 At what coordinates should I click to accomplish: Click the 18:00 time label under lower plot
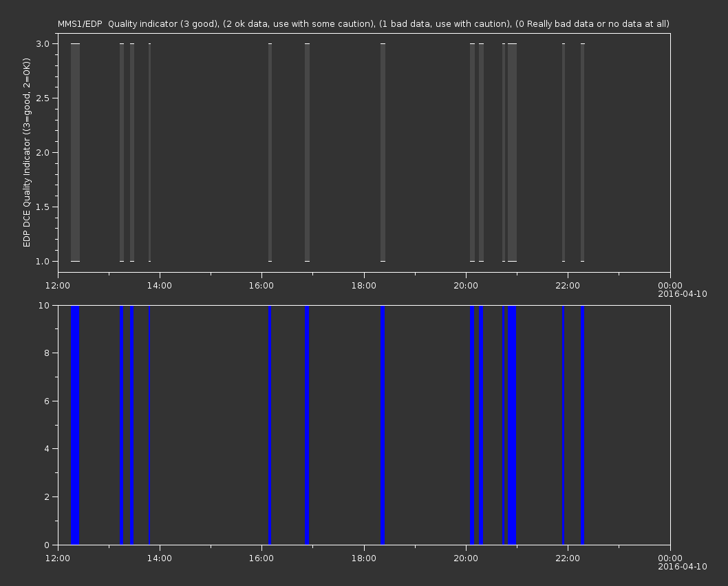pyautogui.click(x=363, y=558)
